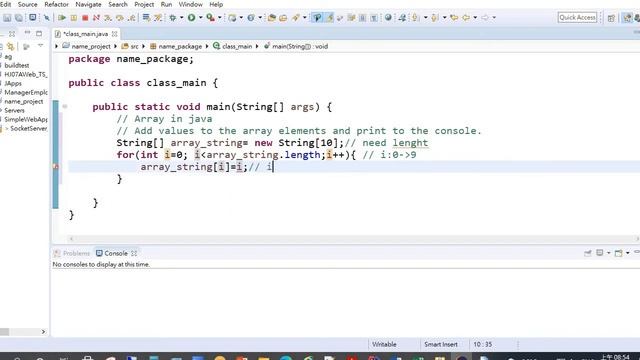The height and width of the screenshot is (360, 640).
Task: Click the Suspend debug icon
Action: pos(73,18)
